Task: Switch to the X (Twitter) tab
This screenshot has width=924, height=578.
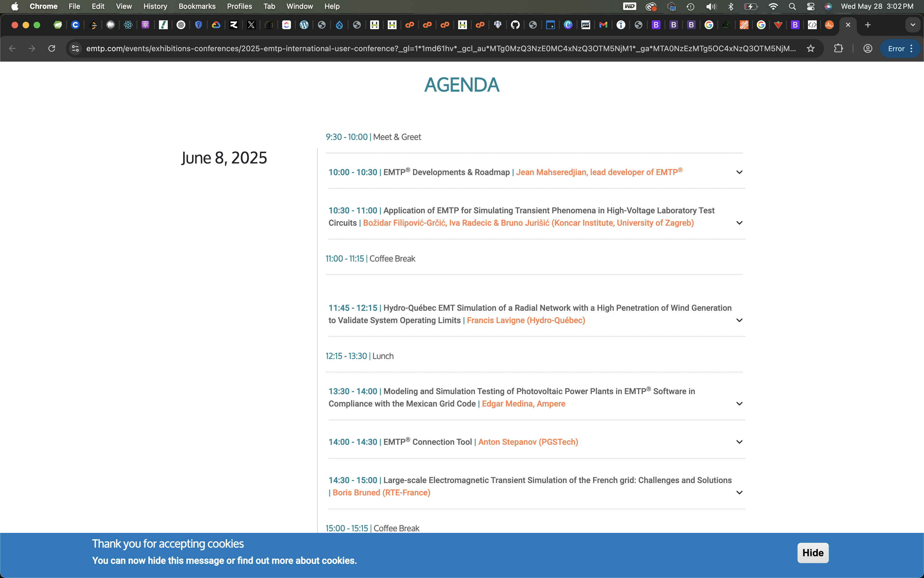Action: coord(251,25)
